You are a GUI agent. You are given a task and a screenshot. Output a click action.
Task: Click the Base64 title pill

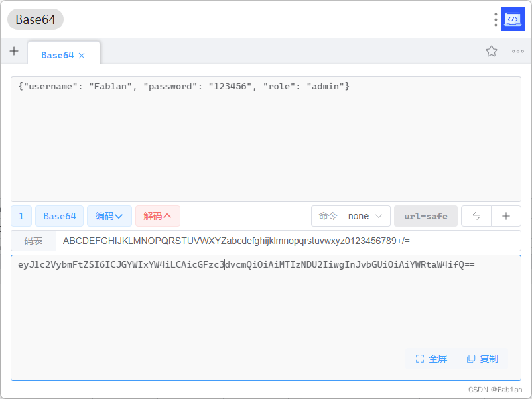pos(35,19)
